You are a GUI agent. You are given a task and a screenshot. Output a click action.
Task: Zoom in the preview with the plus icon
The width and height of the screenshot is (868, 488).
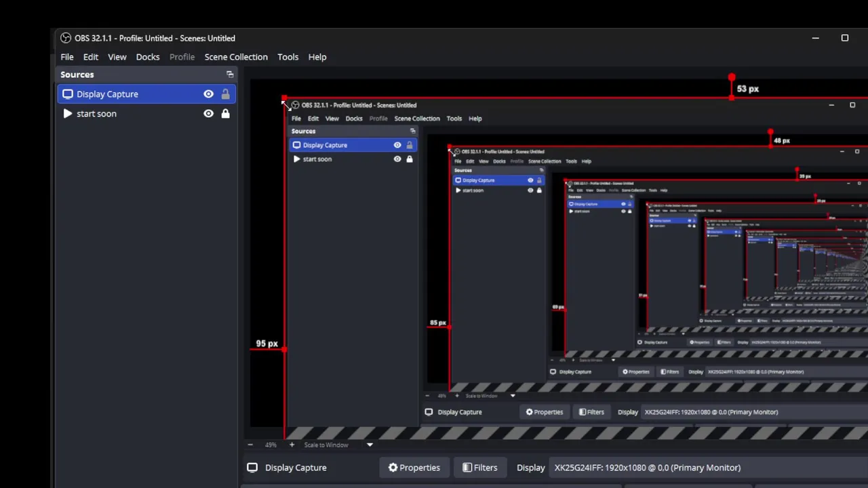click(x=292, y=445)
